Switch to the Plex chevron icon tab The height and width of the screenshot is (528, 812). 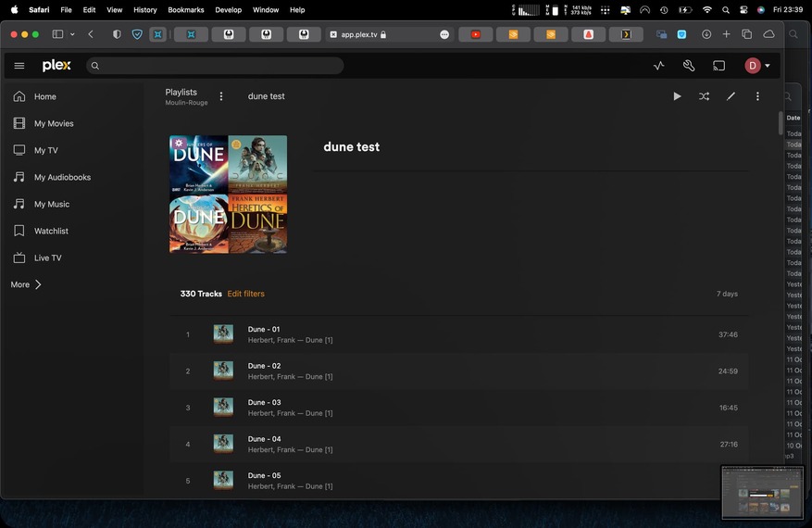(626, 34)
